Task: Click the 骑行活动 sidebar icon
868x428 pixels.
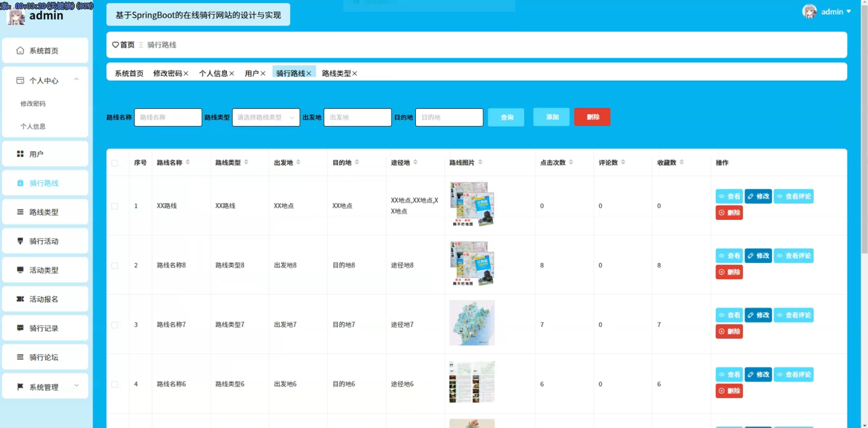Action: click(x=20, y=241)
